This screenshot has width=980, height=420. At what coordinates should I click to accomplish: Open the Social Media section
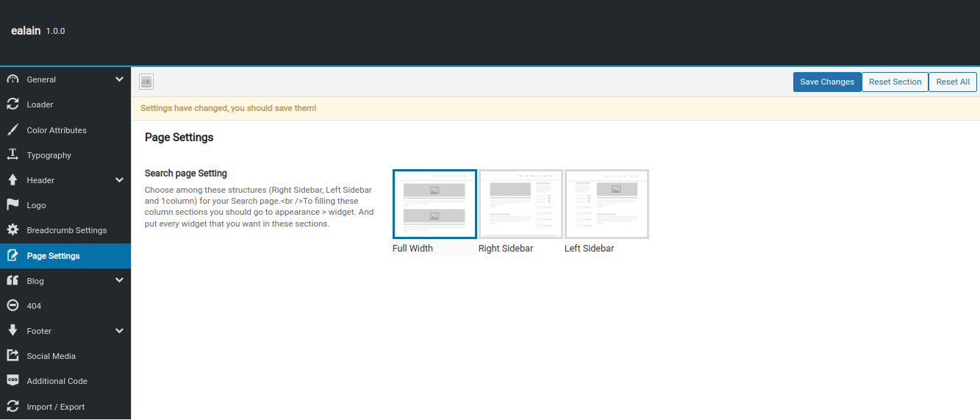pyautogui.click(x=65, y=356)
